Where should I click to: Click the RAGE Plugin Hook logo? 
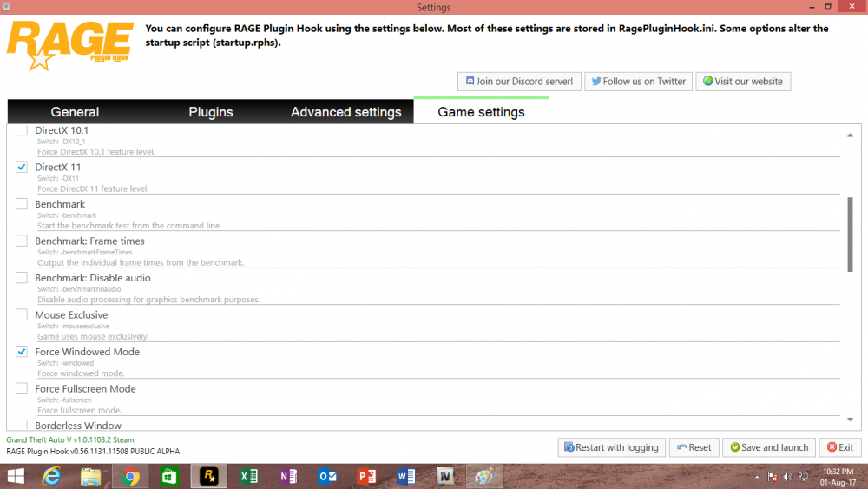(69, 46)
